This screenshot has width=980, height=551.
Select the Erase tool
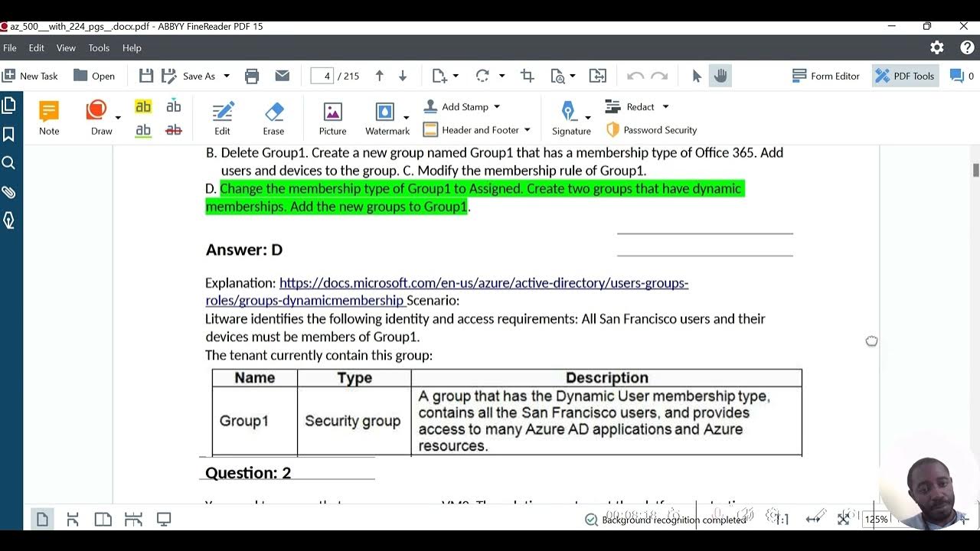coord(273,118)
